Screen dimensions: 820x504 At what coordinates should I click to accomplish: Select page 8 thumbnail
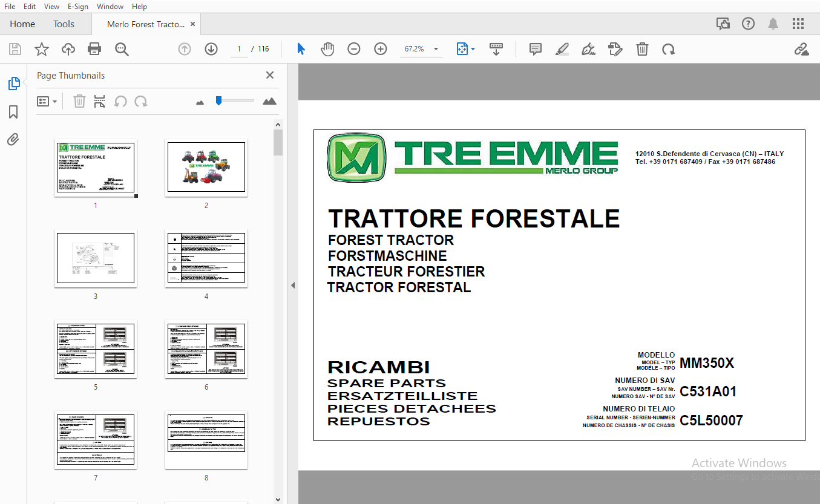point(206,440)
